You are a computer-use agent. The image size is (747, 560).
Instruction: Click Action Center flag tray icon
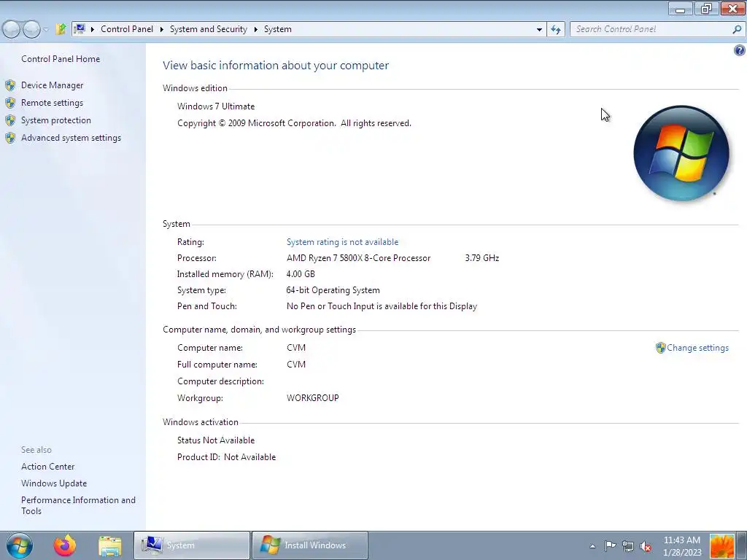coord(610,546)
